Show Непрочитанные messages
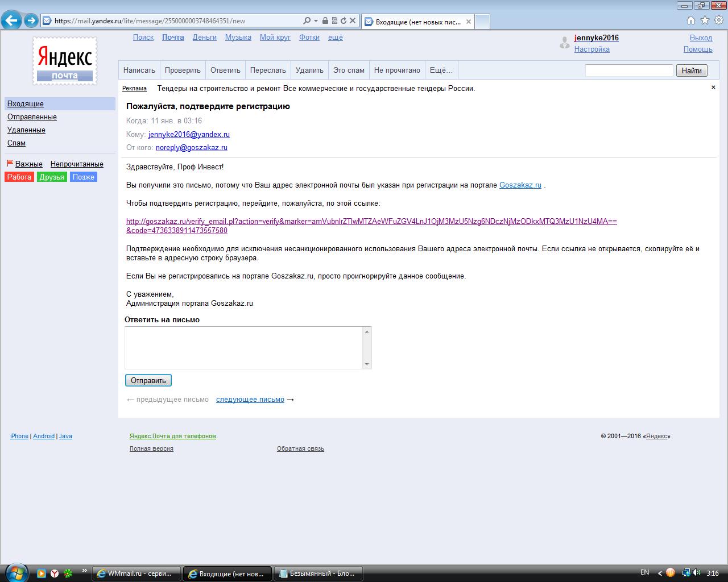The image size is (728, 582). point(77,164)
